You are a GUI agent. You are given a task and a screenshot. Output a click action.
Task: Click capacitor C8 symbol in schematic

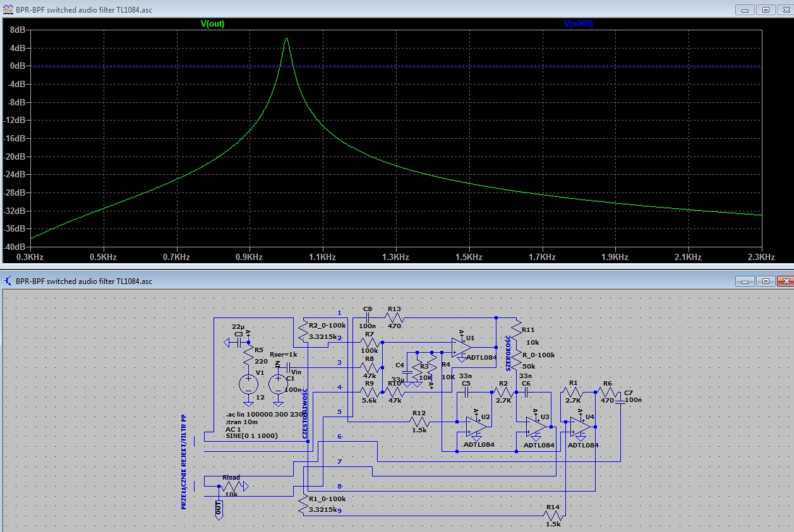(x=368, y=317)
